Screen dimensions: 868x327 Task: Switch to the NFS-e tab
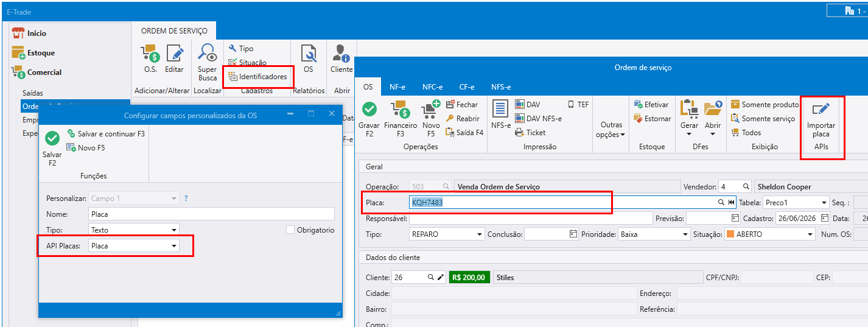coord(501,87)
